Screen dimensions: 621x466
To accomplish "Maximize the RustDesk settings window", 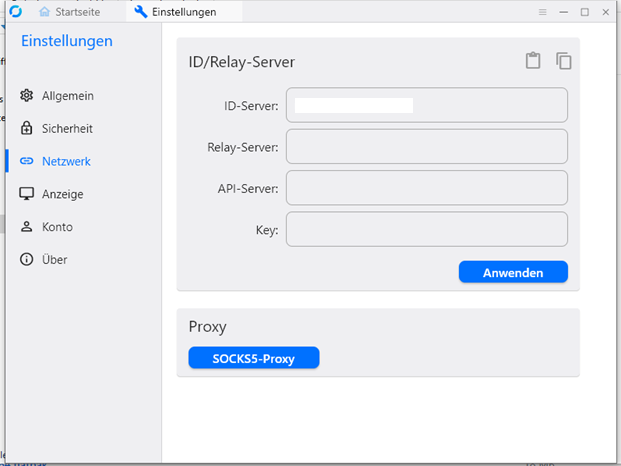I will (585, 12).
